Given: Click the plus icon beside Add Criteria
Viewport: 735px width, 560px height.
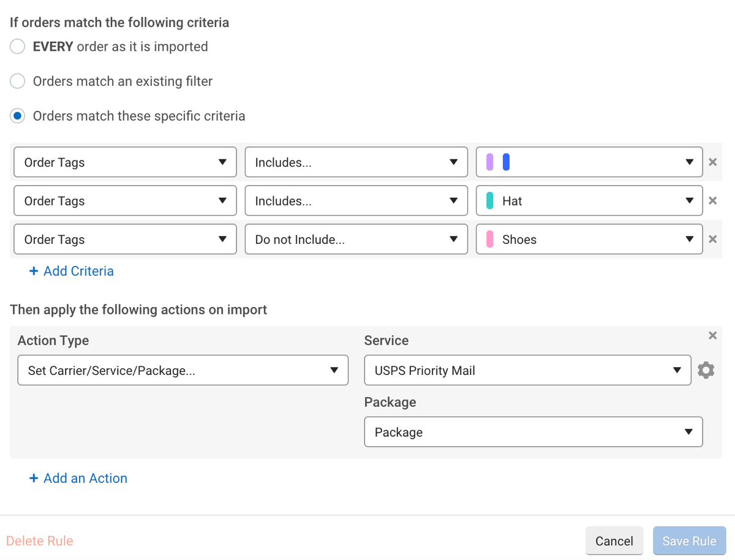Looking at the screenshot, I should coord(34,271).
